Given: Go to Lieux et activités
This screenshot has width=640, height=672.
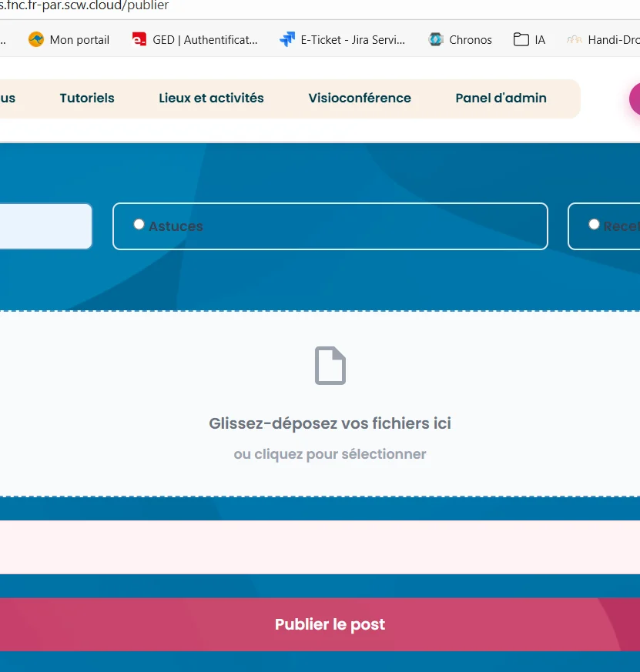Looking at the screenshot, I should click(211, 98).
